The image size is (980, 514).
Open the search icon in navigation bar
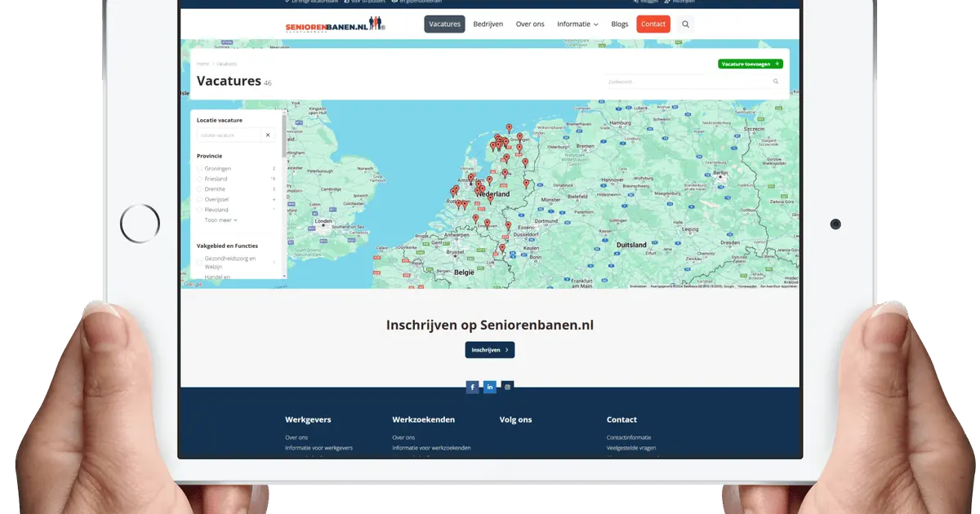(685, 24)
